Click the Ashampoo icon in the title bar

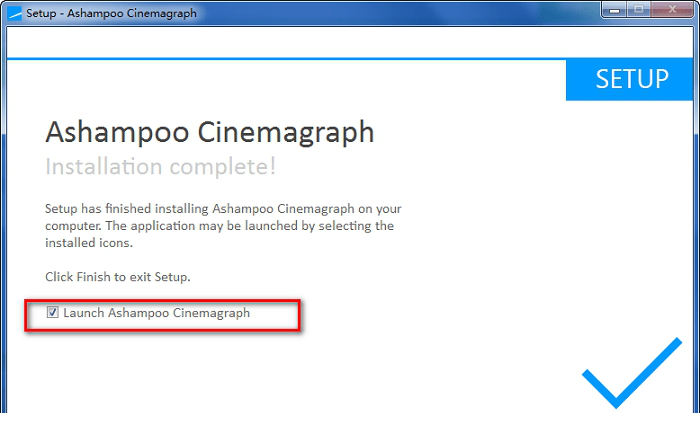click(15, 13)
